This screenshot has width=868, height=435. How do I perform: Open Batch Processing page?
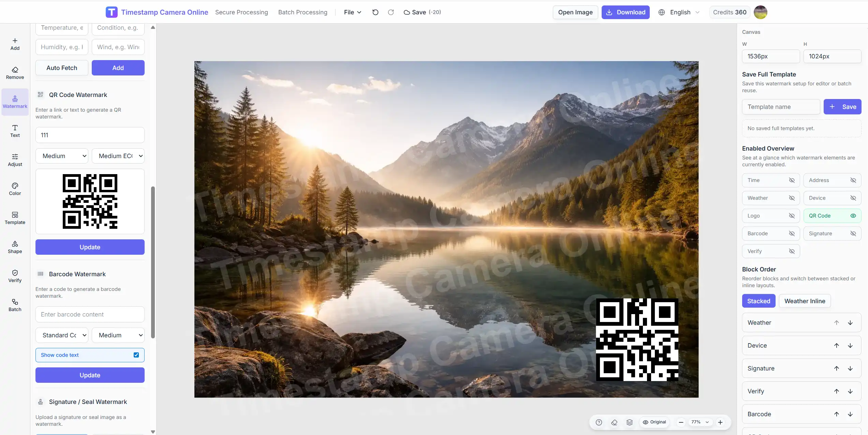pyautogui.click(x=303, y=12)
